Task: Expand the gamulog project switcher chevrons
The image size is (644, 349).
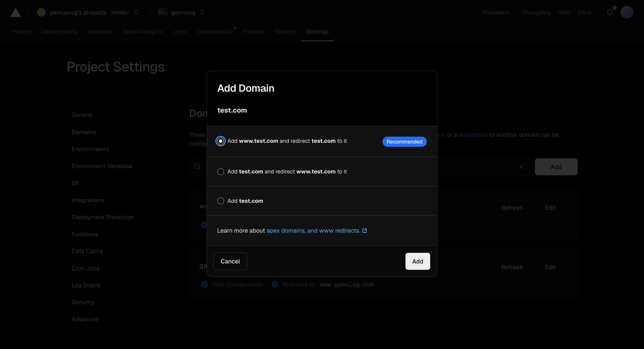Action: coord(202,12)
